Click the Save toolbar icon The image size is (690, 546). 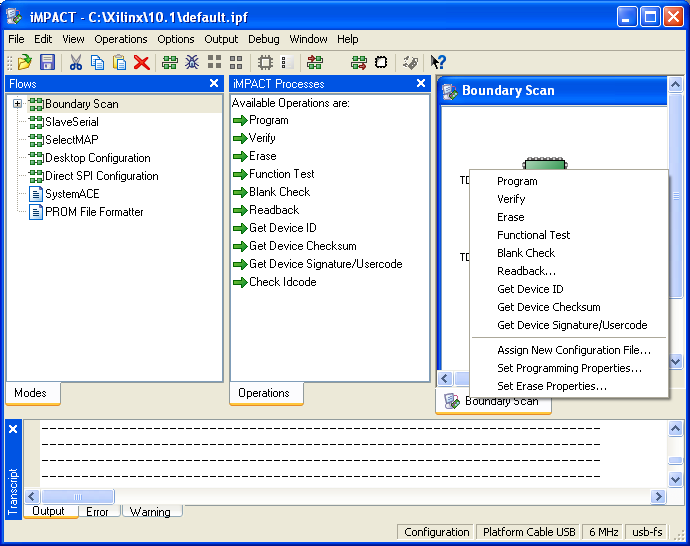tap(47, 62)
